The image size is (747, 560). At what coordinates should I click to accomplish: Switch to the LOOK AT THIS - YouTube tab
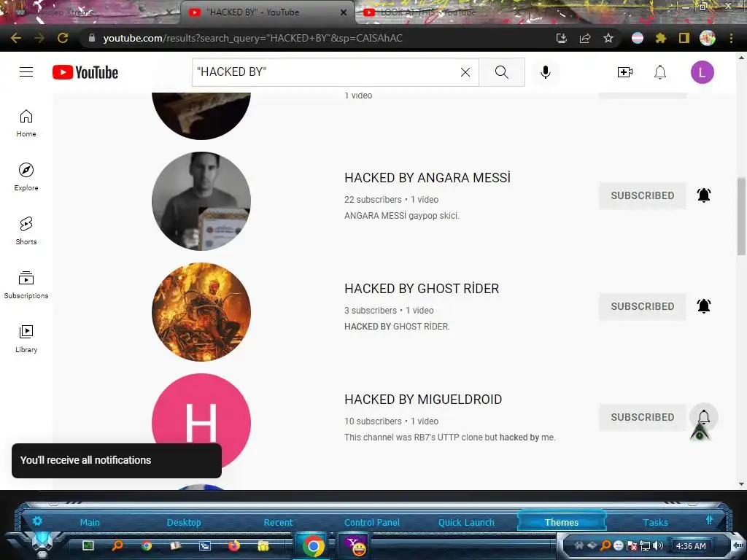427,12
